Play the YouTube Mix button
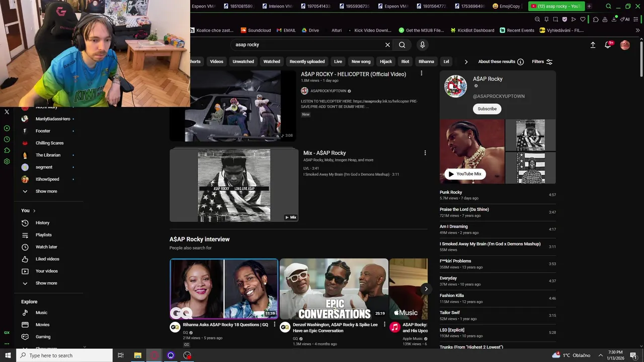Screen dimensions: 644x362 [x=465, y=174]
